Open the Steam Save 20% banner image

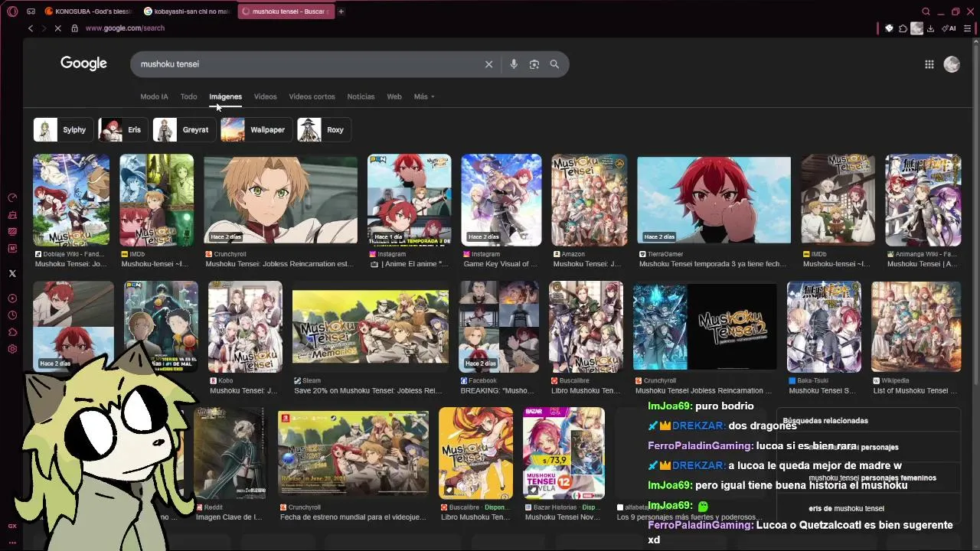pos(371,326)
